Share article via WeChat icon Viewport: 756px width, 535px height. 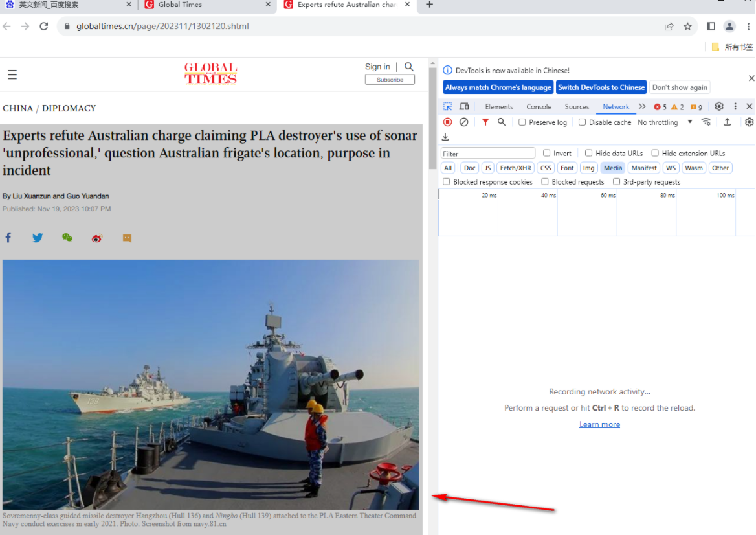[67, 237]
